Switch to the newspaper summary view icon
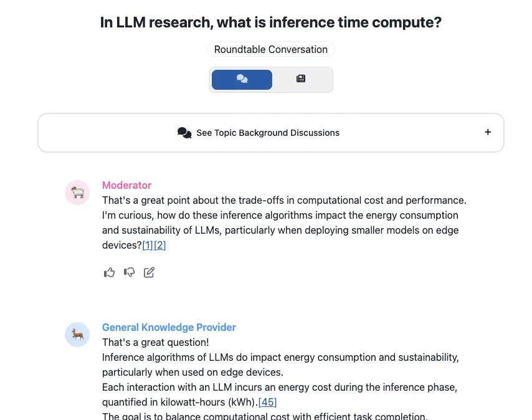532x420 pixels. pyautogui.click(x=301, y=79)
